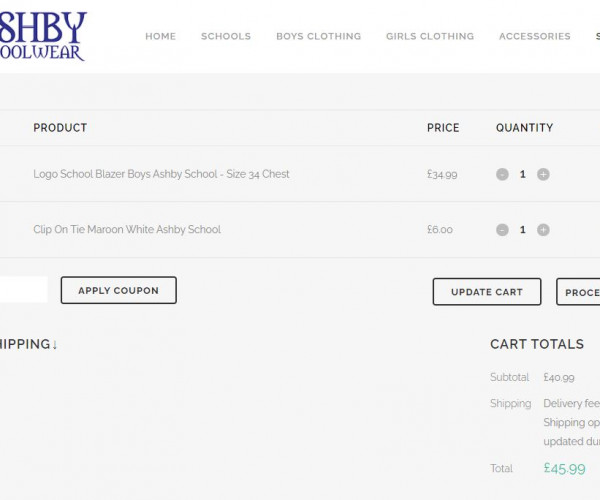Image resolution: width=600 pixels, height=500 pixels.
Task: Open Girls Clothing menu
Action: [x=430, y=36]
